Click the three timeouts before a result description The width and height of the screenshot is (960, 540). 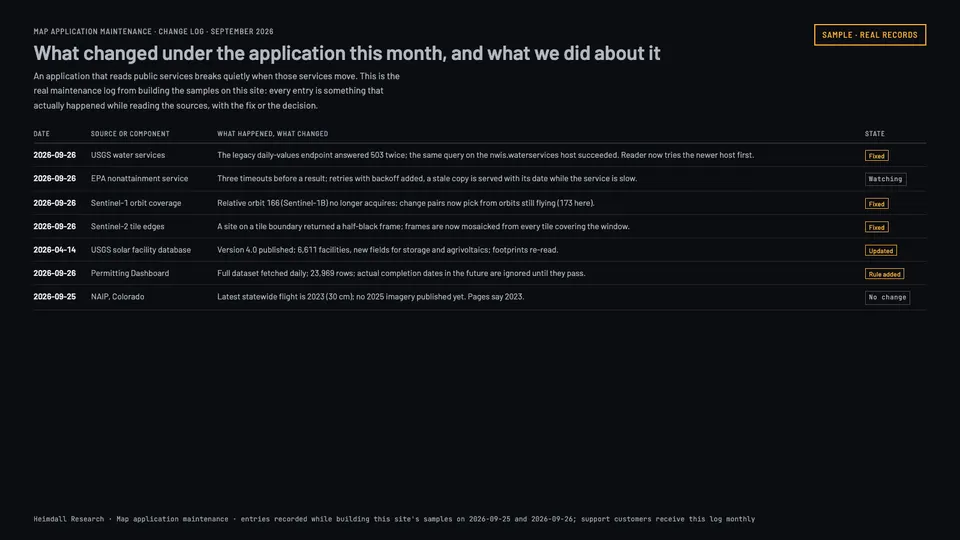tap(427, 179)
